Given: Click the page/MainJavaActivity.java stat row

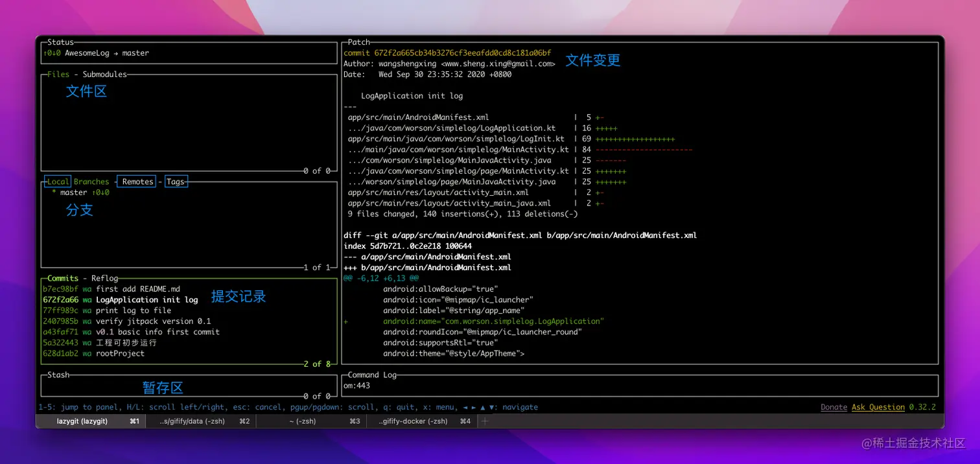Looking at the screenshot, I should pyautogui.click(x=486, y=182).
